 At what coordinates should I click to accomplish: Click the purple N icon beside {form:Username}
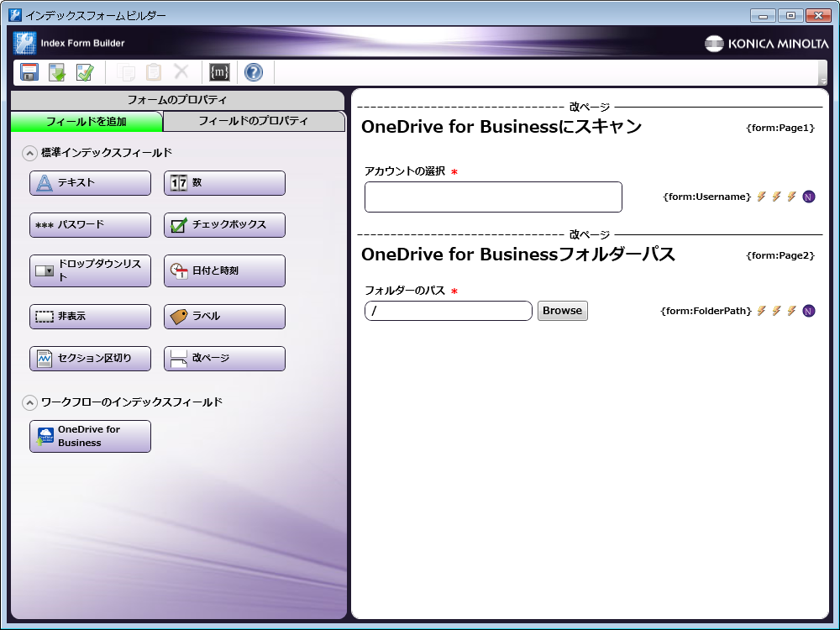tap(809, 197)
